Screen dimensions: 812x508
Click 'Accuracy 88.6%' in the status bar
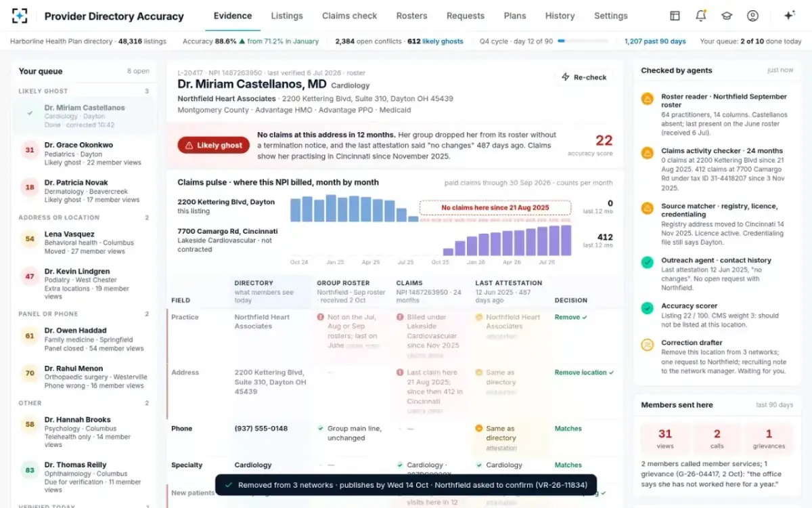click(x=210, y=41)
